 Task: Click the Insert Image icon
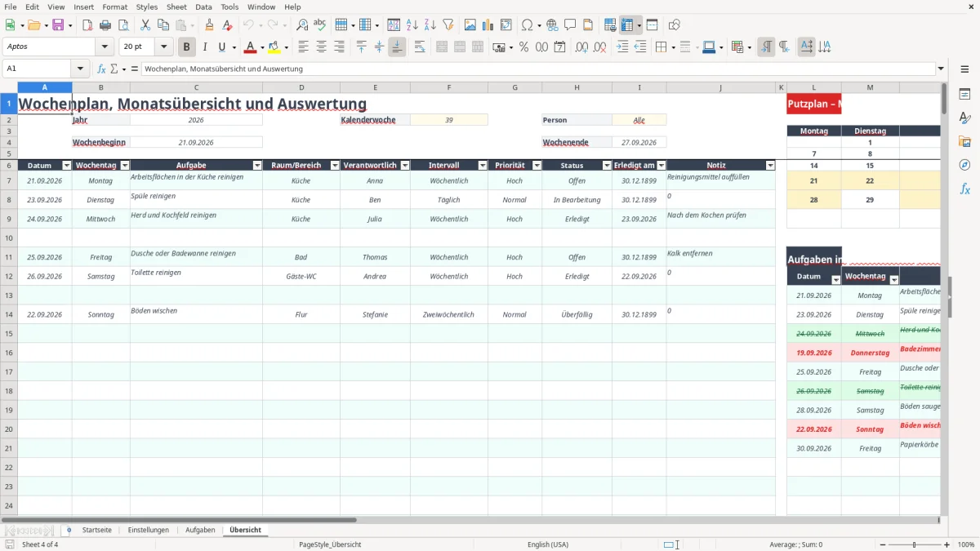point(470,25)
